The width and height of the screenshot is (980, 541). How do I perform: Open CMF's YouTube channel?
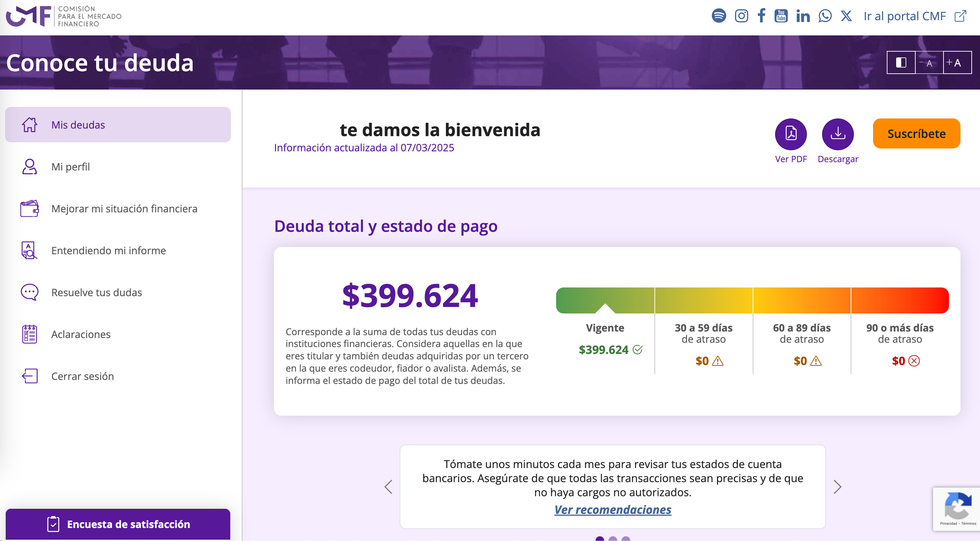point(781,16)
